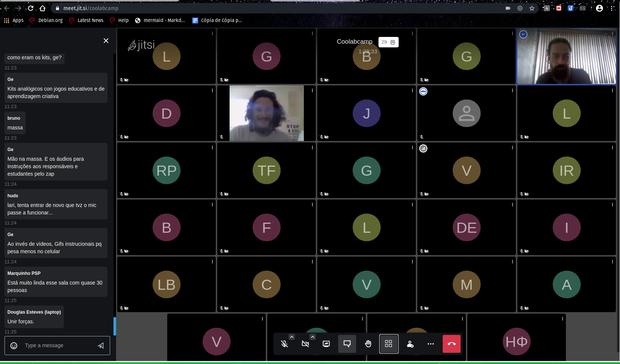Click dominant speaker icon on webcam tile
Viewport: 620px width, 364px height.
click(x=523, y=34)
